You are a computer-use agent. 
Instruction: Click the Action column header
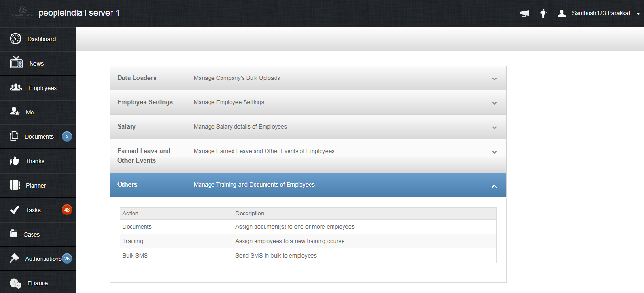(x=131, y=213)
